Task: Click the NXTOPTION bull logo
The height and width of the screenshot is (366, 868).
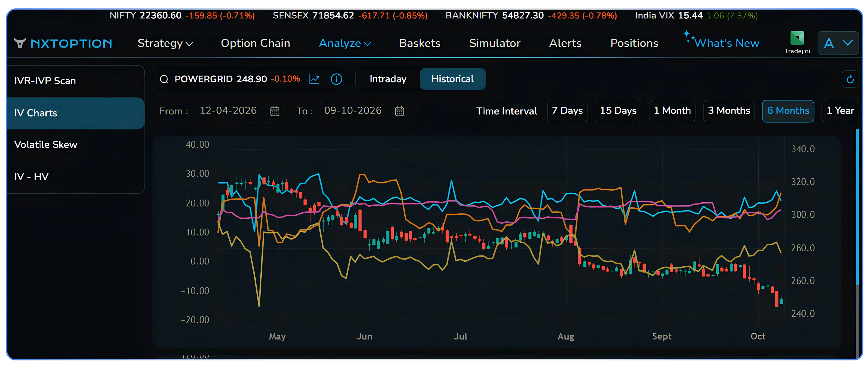Action: click(20, 43)
